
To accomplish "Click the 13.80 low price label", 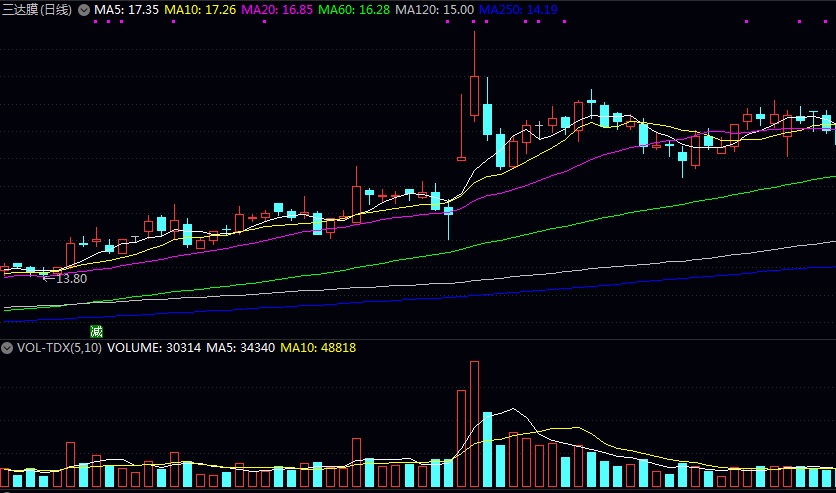I will 71,279.
